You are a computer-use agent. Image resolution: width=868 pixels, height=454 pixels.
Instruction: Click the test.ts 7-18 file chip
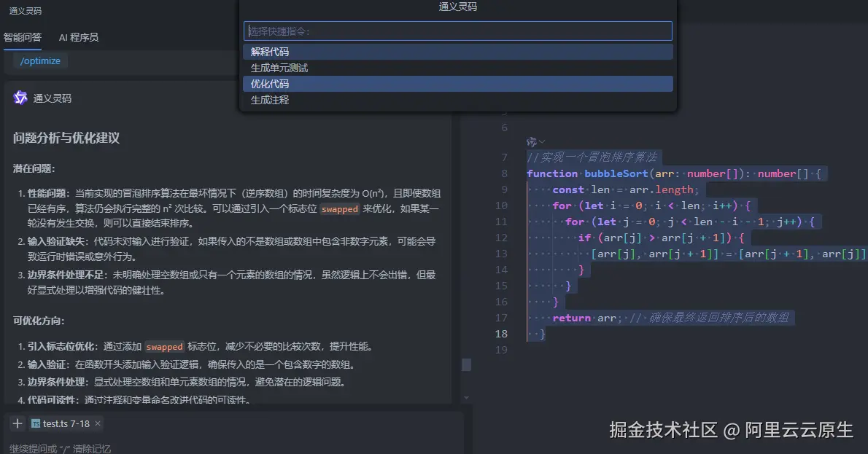(66, 423)
